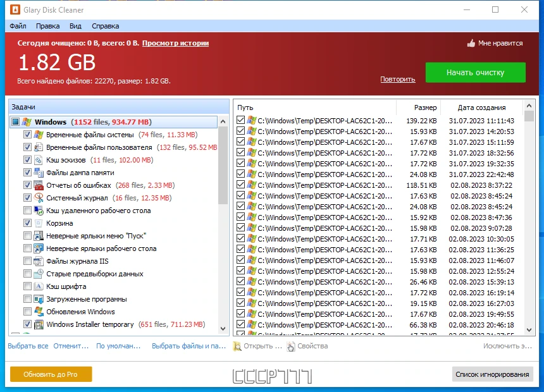The height and width of the screenshot is (392, 544).
Task: Click file icon of the 118.51 KB row
Action: [x=252, y=185]
